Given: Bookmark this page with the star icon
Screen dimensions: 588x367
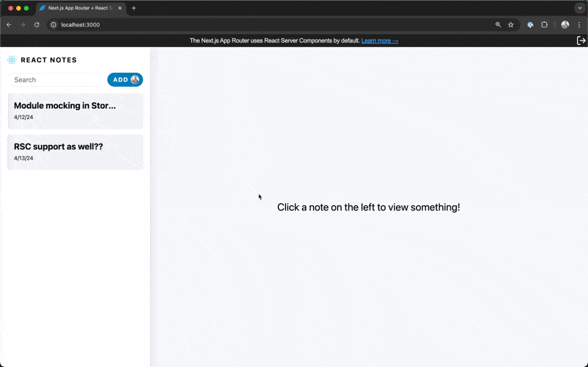Looking at the screenshot, I should (511, 25).
